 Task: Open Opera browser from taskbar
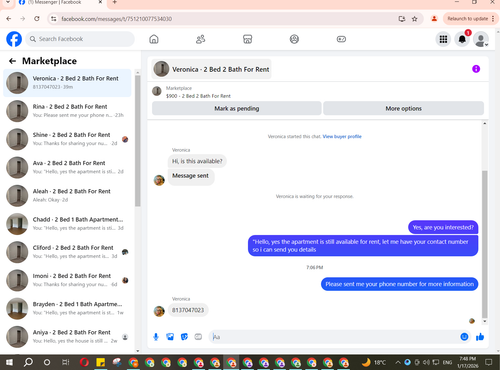(x=84, y=362)
